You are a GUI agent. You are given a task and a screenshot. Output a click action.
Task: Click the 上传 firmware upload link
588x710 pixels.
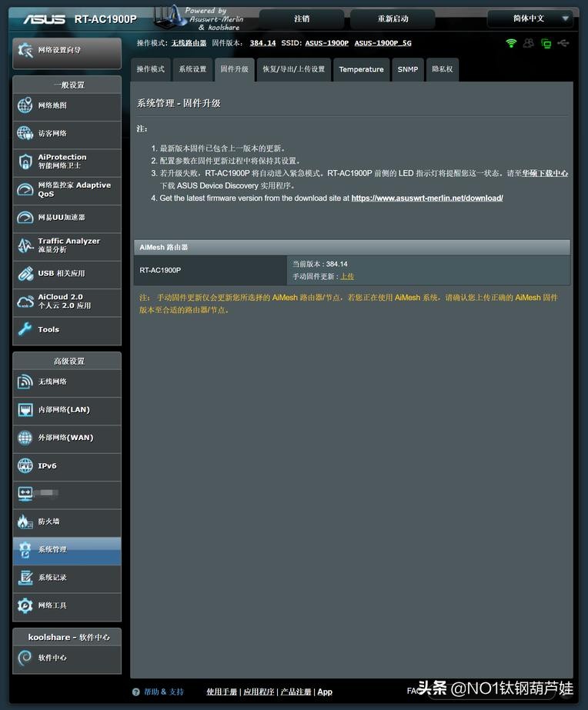(347, 276)
